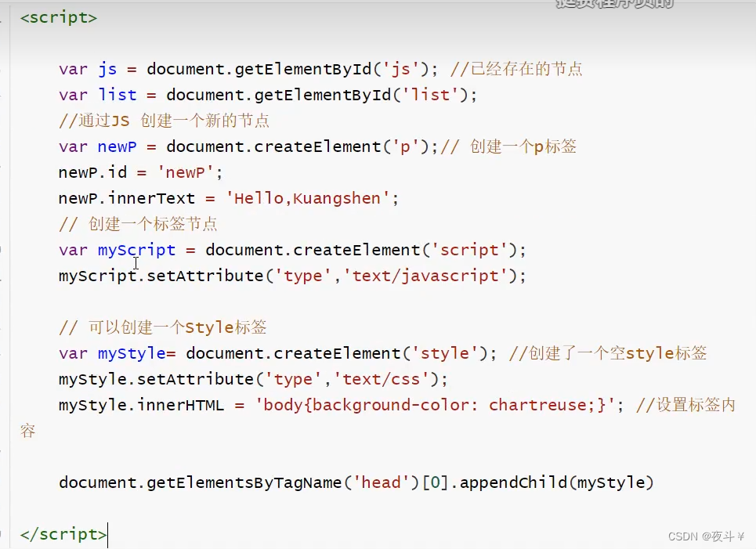Click the string 'p' in createElement
756x549 pixels.
click(x=406, y=146)
